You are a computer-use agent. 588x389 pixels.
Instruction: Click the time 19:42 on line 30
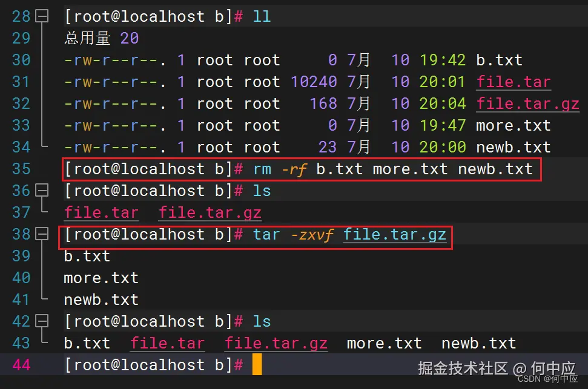[443, 60]
